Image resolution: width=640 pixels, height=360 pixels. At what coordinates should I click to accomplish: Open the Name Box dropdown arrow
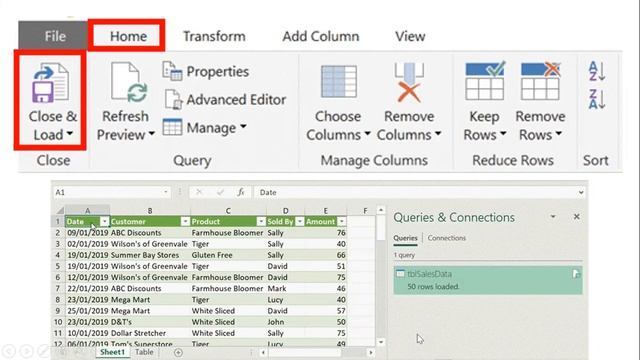(166, 192)
